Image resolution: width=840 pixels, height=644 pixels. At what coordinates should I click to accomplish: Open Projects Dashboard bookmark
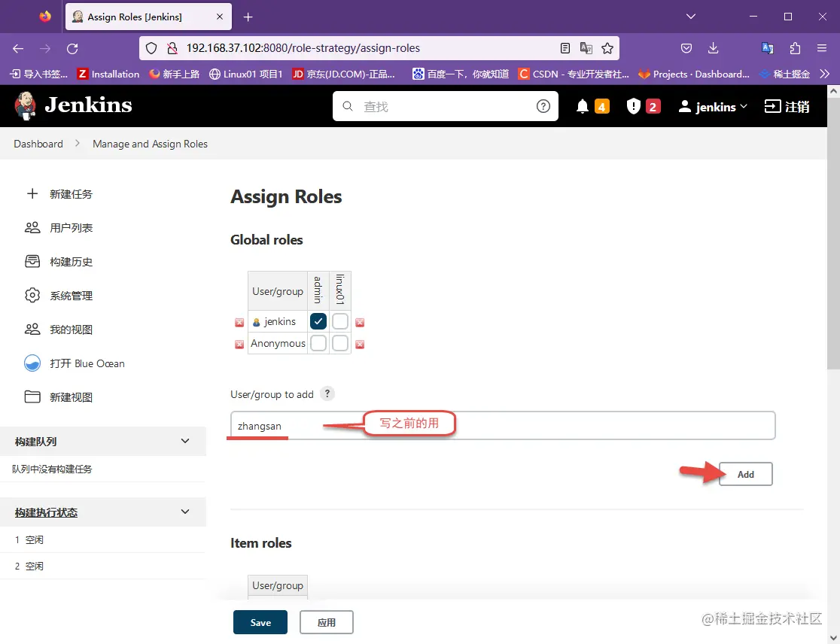[x=694, y=74]
